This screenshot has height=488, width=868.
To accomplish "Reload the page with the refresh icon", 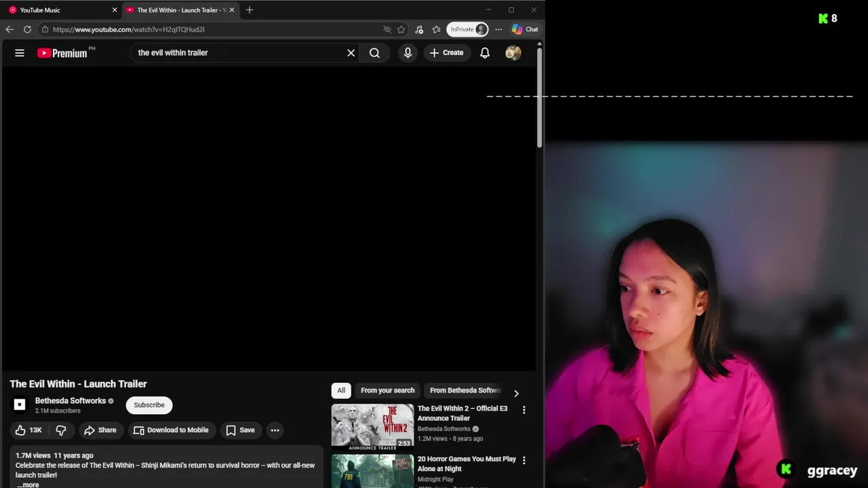I will [x=27, y=29].
